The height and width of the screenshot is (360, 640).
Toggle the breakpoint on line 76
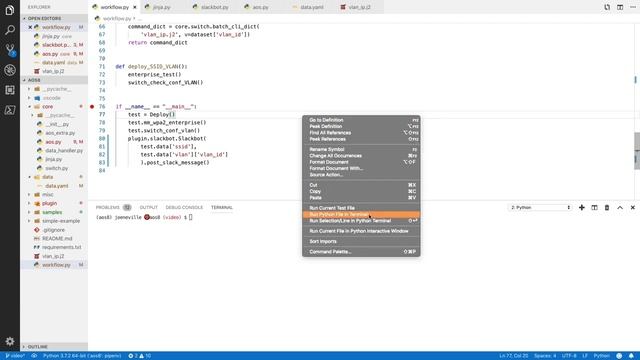coord(92,107)
